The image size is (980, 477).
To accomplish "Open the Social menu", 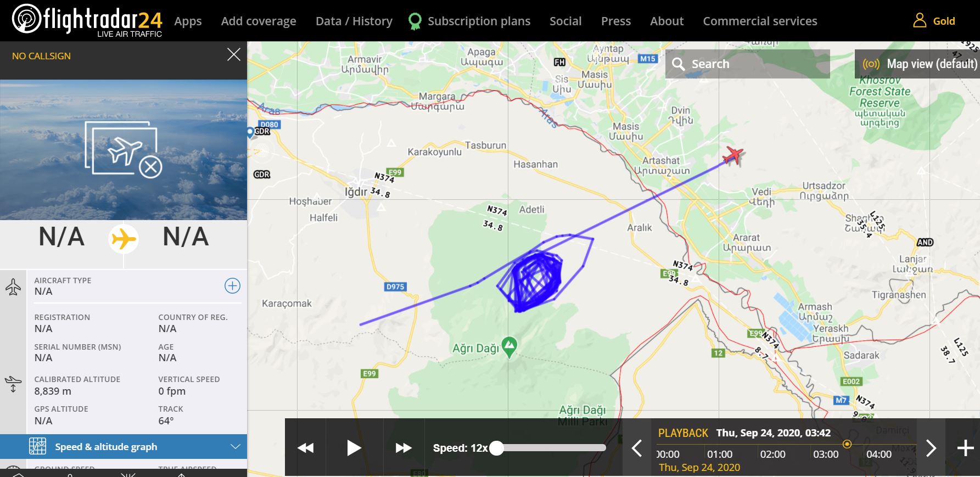I will pyautogui.click(x=565, y=21).
